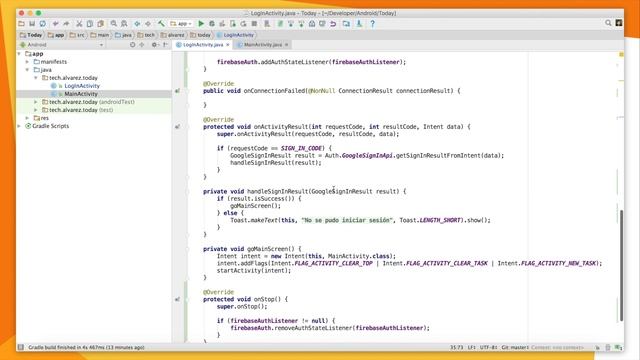Click the purple revert arrow icon
Viewport: 640px width, 360px height.
point(333,24)
